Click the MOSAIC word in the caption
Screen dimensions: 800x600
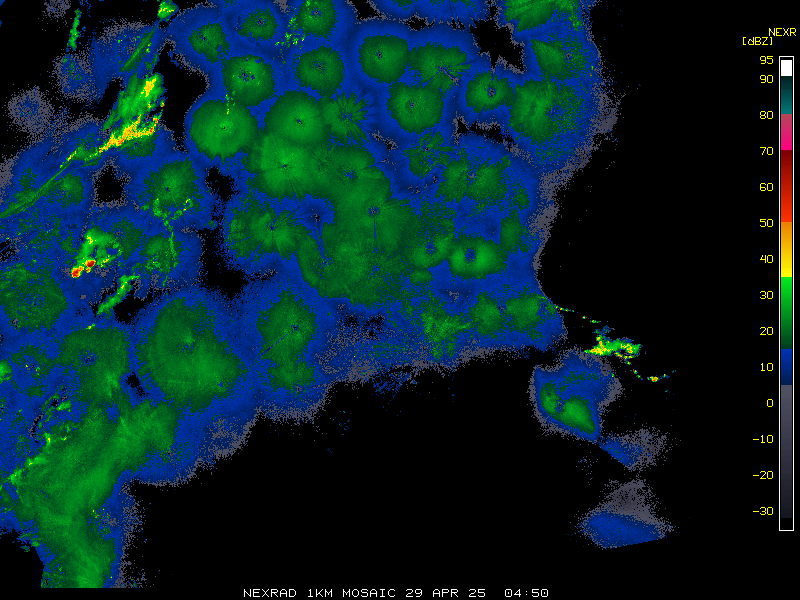pos(369,593)
